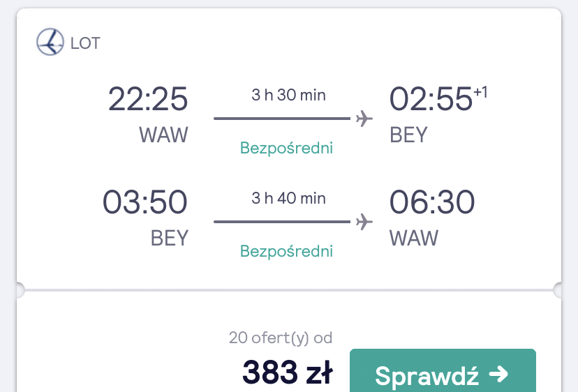Viewport: 578px width, 392px height.
Task: Select the 22:25 departure time
Action: [148, 99]
